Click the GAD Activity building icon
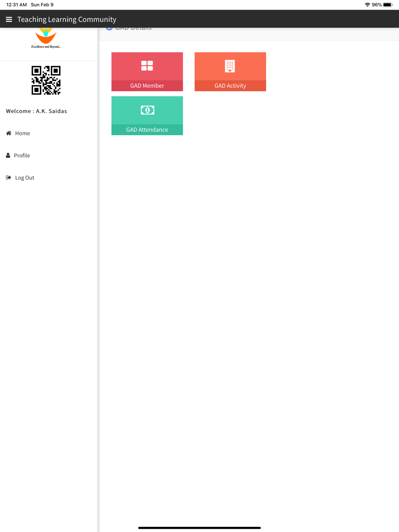This screenshot has width=399, height=532. point(230,66)
